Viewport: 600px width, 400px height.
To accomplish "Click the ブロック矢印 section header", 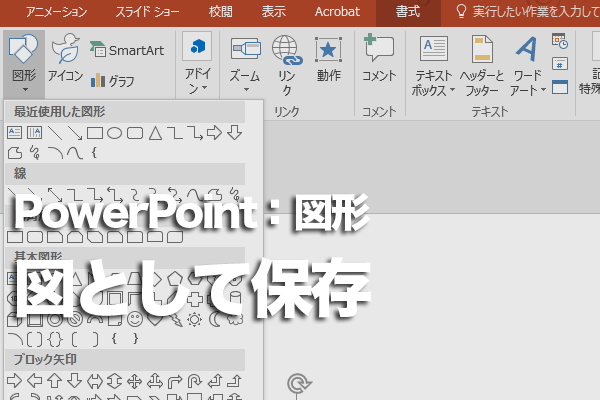I will [125, 359].
